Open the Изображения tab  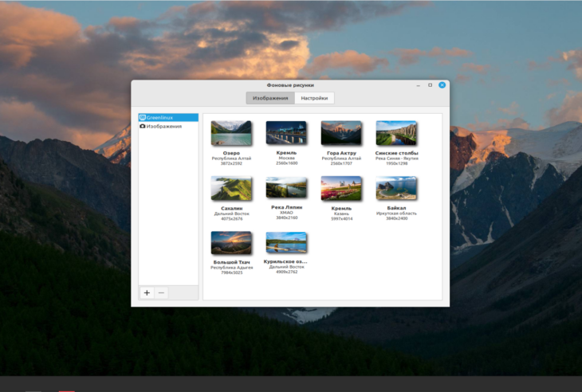click(x=270, y=98)
